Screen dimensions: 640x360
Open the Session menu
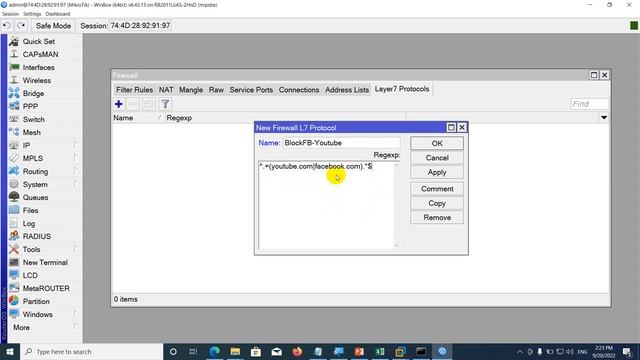(10, 14)
